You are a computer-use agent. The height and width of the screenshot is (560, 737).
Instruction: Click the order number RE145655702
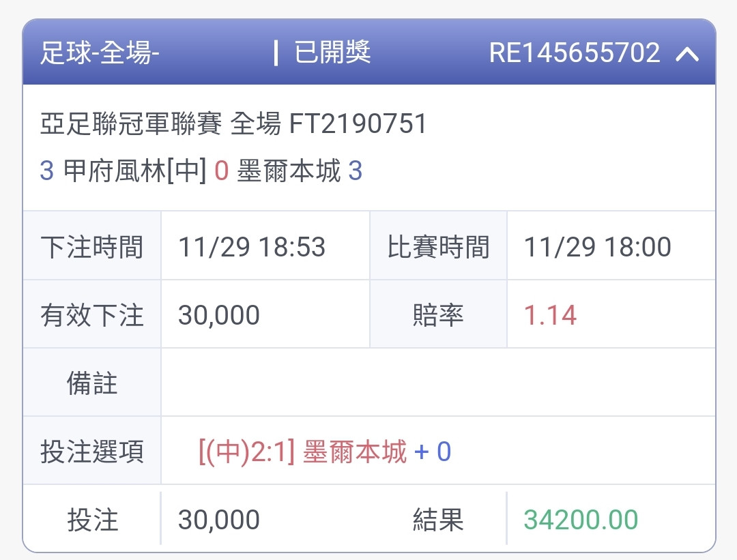575,53
